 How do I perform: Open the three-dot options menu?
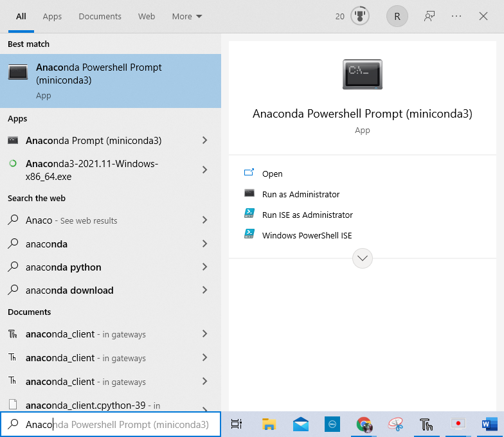pyautogui.click(x=456, y=17)
